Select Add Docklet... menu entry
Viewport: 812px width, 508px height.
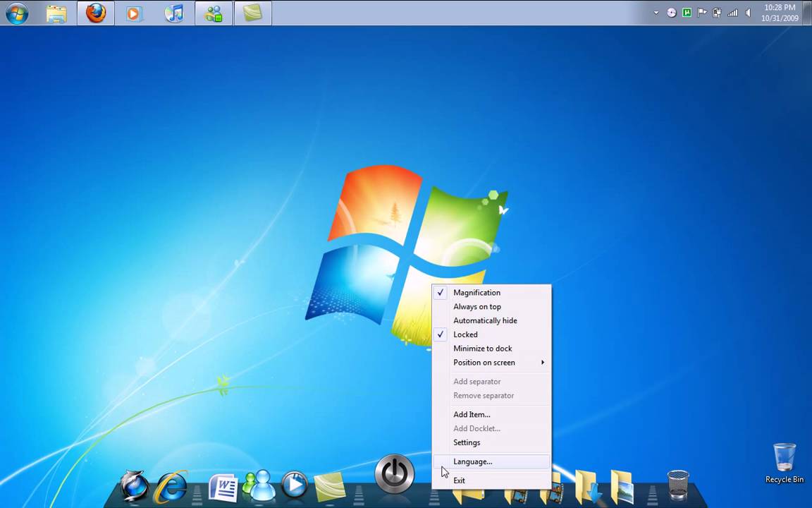(492, 428)
